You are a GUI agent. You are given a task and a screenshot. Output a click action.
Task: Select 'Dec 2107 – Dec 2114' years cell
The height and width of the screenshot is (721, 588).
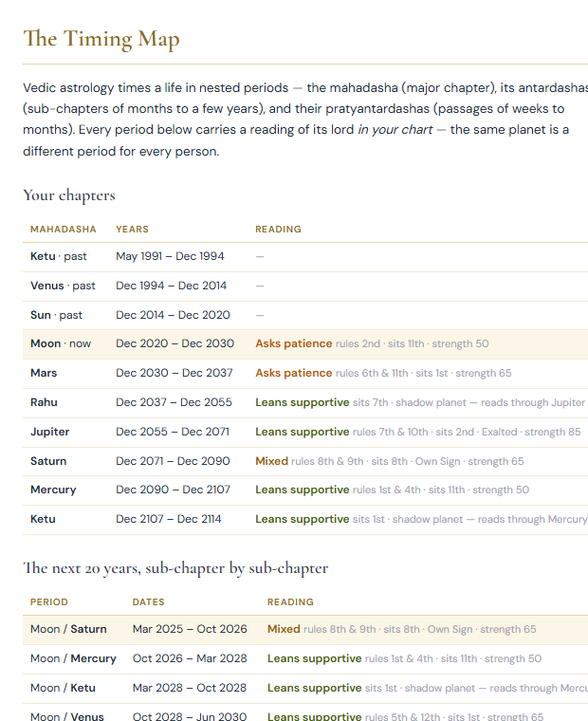pos(168,519)
